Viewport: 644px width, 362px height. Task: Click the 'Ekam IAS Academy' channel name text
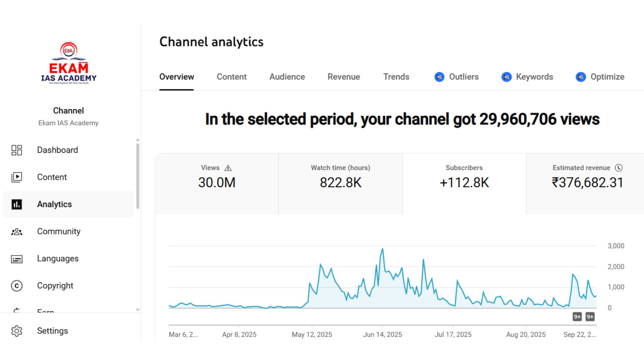click(68, 123)
